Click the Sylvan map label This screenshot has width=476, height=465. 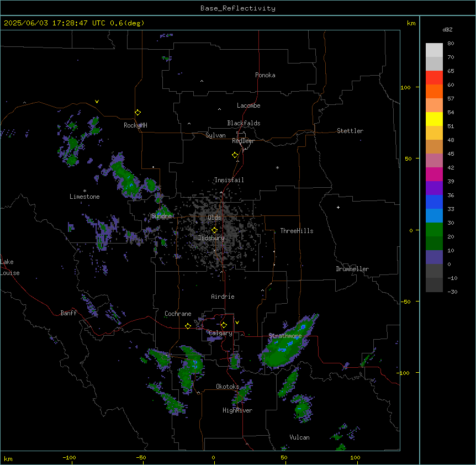click(x=215, y=135)
